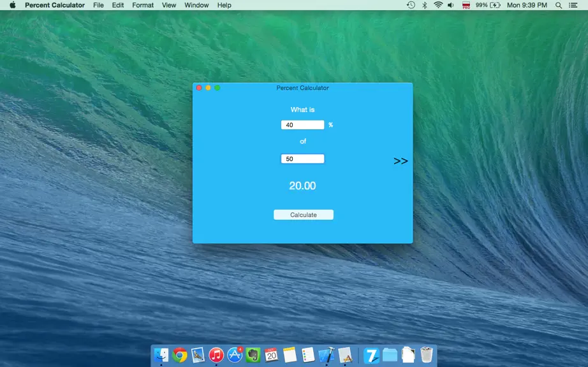Click the >> arrow button in calculator window
The image size is (588, 367).
click(401, 161)
